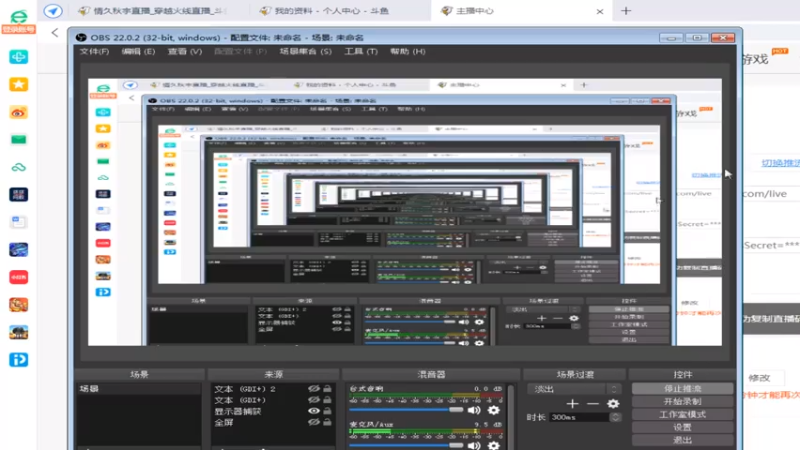800x450 pixels.
Task: Toggle the lock on 显示器捕获 source
Action: 327,411
